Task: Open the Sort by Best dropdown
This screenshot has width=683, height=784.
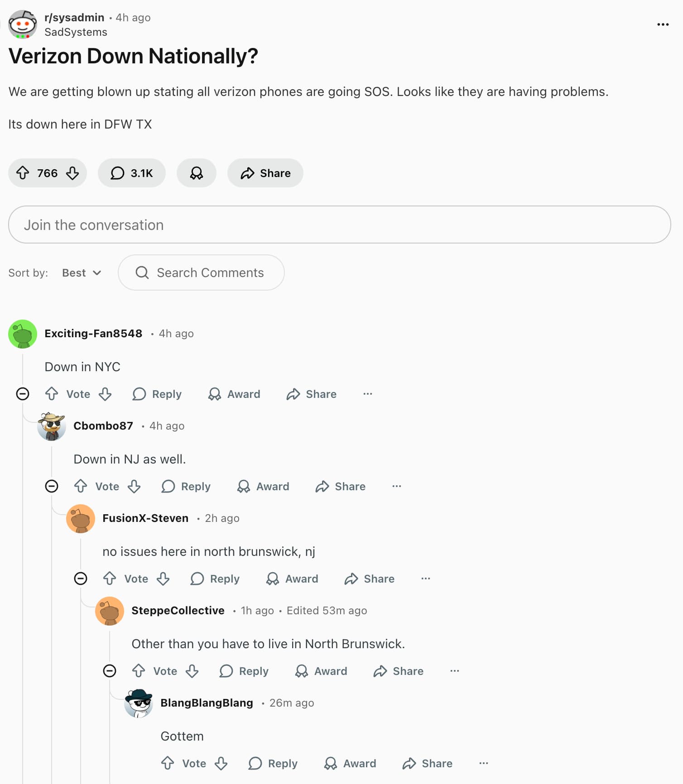Action: coord(82,272)
